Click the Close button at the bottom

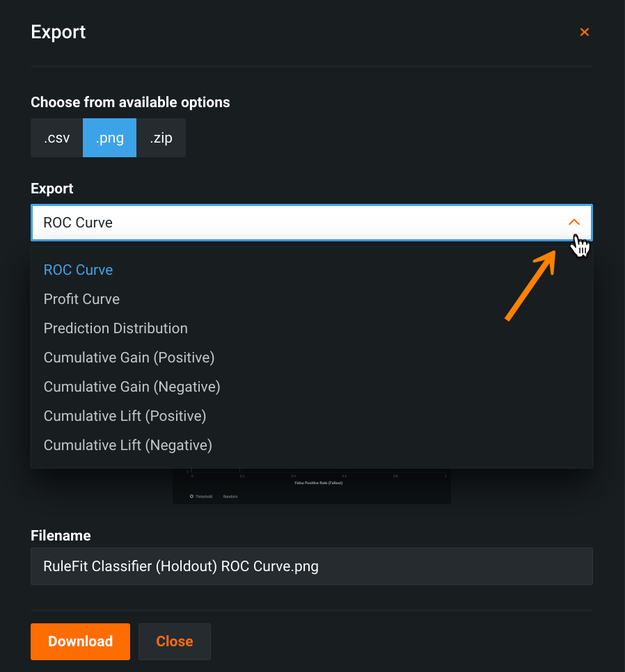174,641
